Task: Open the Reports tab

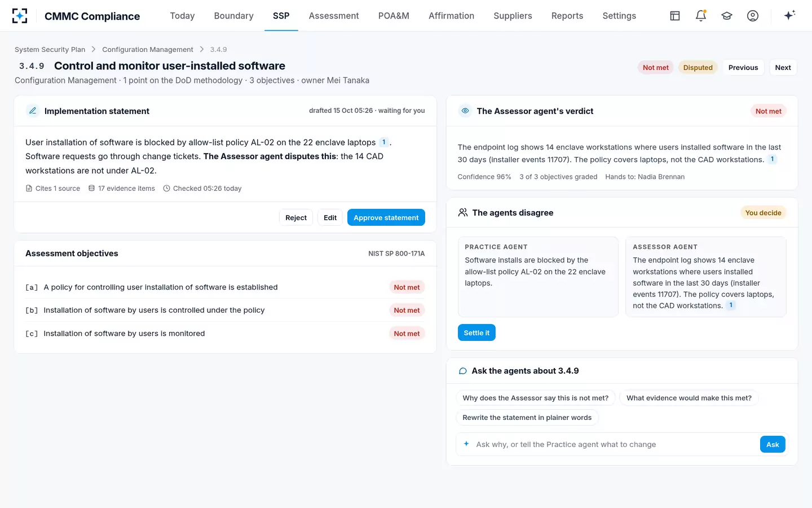Action: click(567, 16)
